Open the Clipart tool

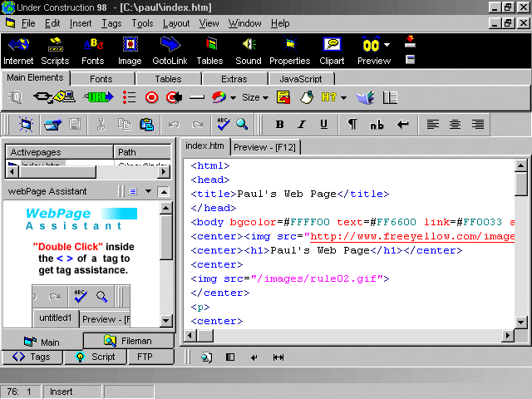[332, 46]
